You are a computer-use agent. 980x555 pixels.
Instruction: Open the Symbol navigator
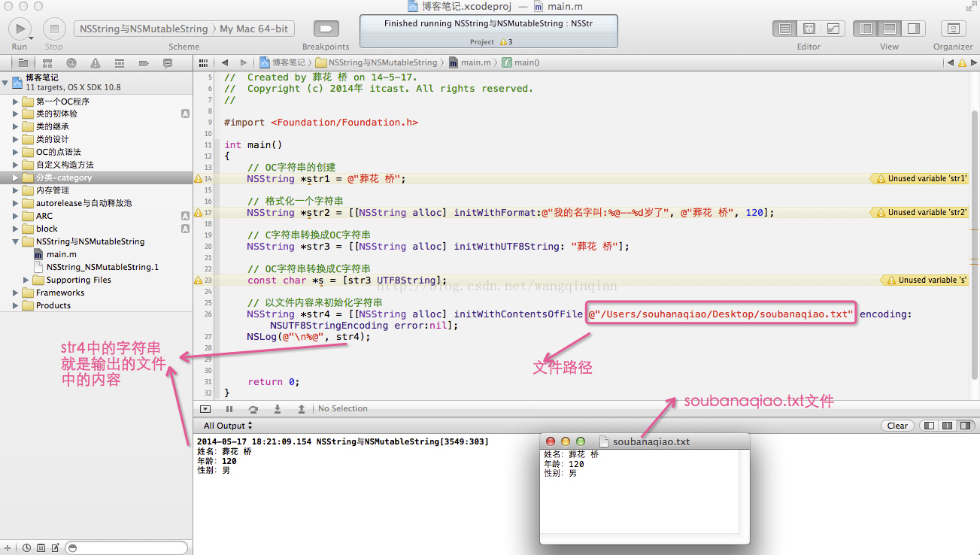pos(47,63)
